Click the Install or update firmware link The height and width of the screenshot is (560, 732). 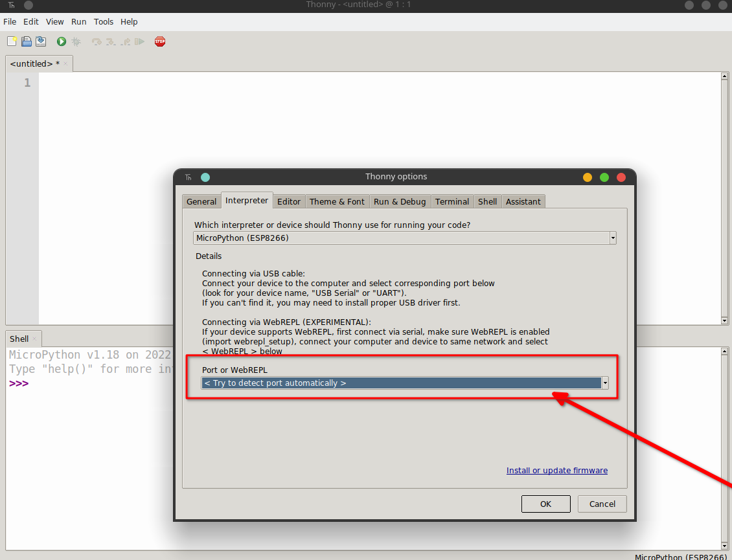point(557,471)
